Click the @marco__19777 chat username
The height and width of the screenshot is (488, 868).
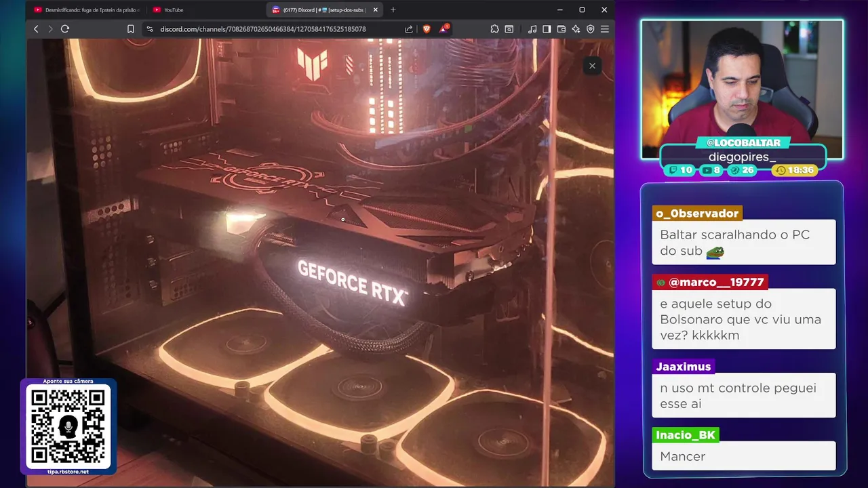click(x=710, y=282)
